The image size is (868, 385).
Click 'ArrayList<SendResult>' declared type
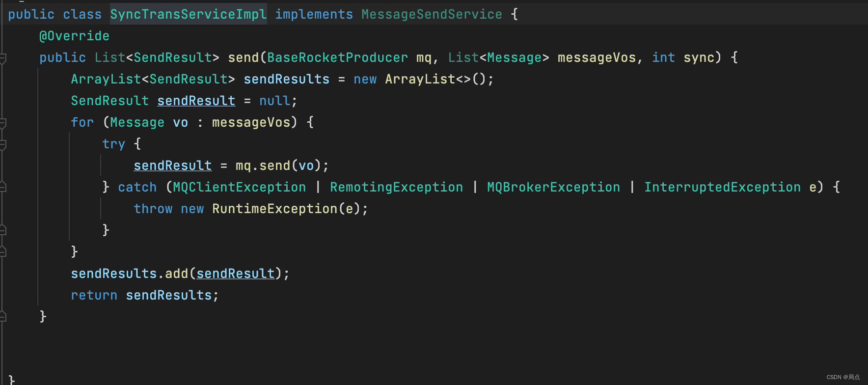click(153, 79)
